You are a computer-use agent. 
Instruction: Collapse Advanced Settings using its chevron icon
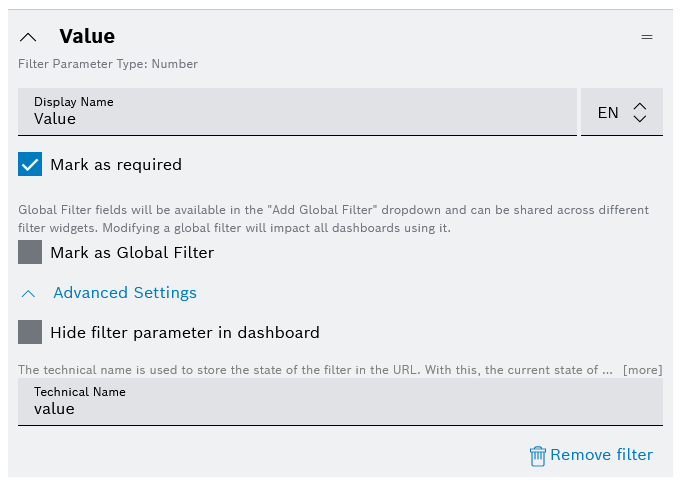[x=30, y=293]
